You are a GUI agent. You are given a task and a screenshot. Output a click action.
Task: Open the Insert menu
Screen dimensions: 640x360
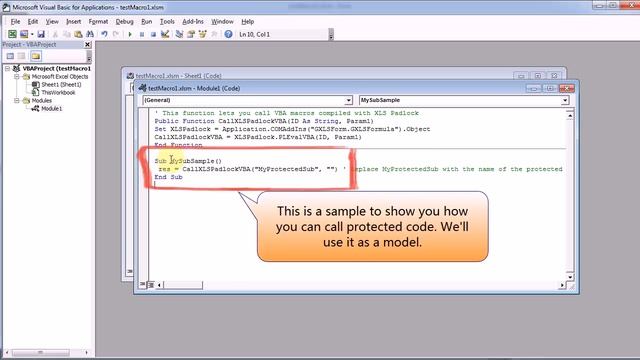[73, 22]
